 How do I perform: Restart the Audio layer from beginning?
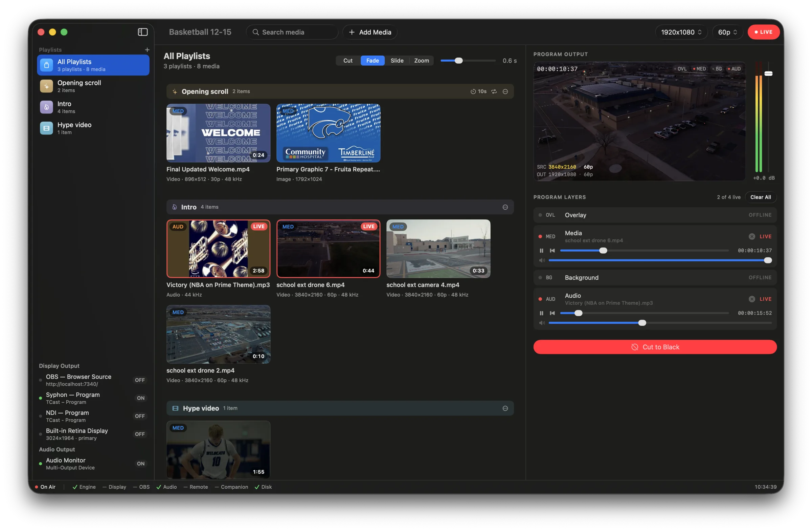coord(552,313)
